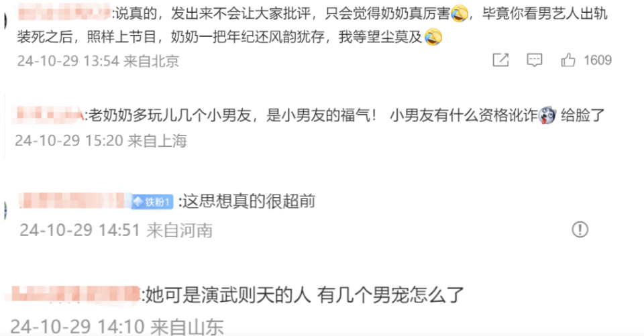The width and height of the screenshot is (644, 336).
Task: Click the crying-laughing emoji after 望尘莫及
Action: (x=433, y=37)
